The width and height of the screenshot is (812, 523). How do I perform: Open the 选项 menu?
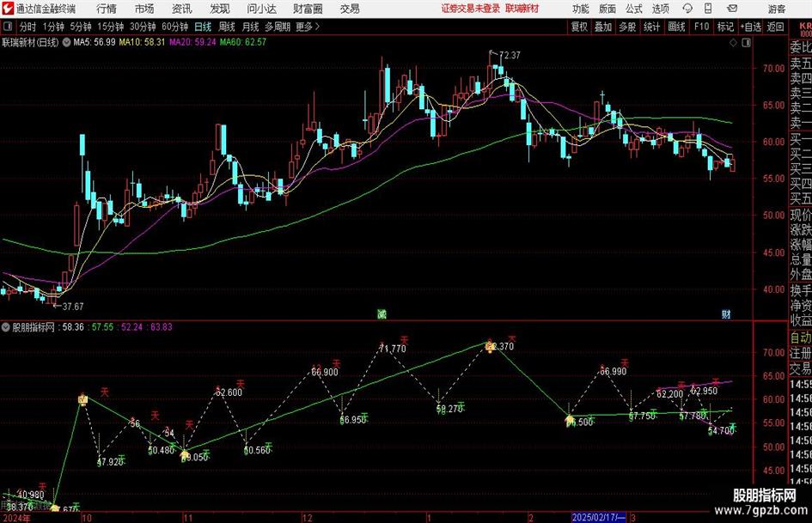coord(661,9)
